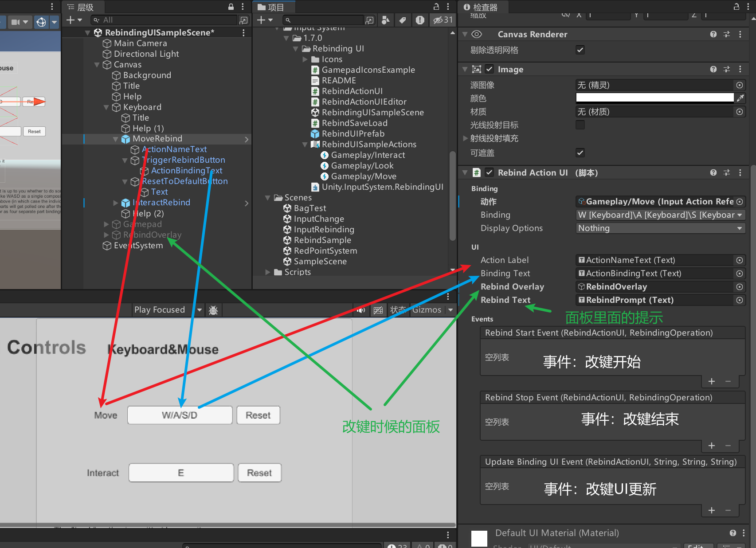Click the Project search by log type icon
Screen dimensions: 756x548
coord(420,20)
